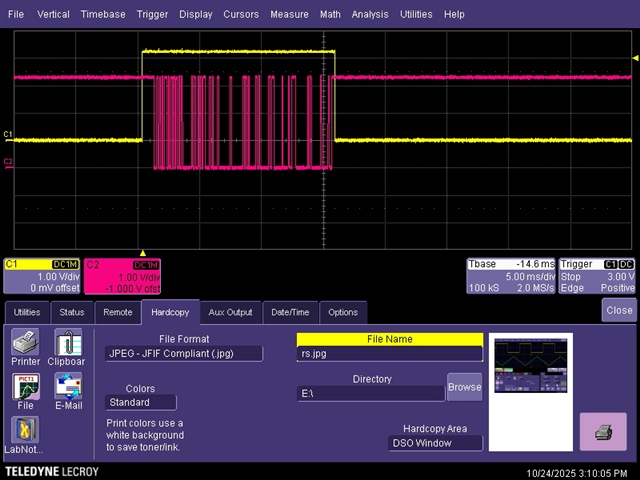Screen dimensions: 640x480
Task: Click the Browse directory button
Action: pos(464,387)
